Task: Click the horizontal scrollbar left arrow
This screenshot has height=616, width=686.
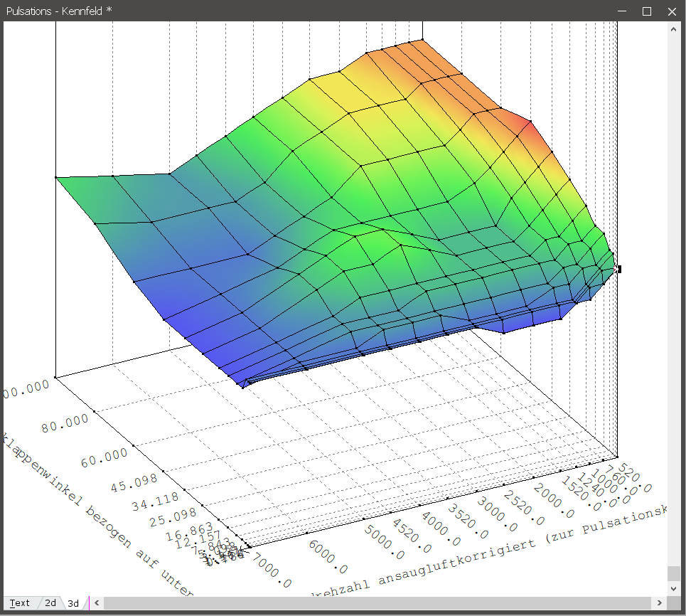Action: (97, 603)
